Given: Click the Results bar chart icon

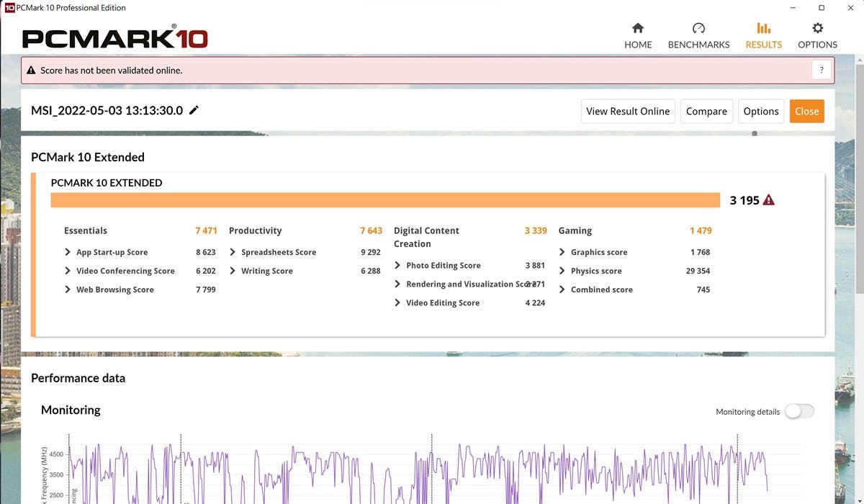Looking at the screenshot, I should (x=763, y=29).
